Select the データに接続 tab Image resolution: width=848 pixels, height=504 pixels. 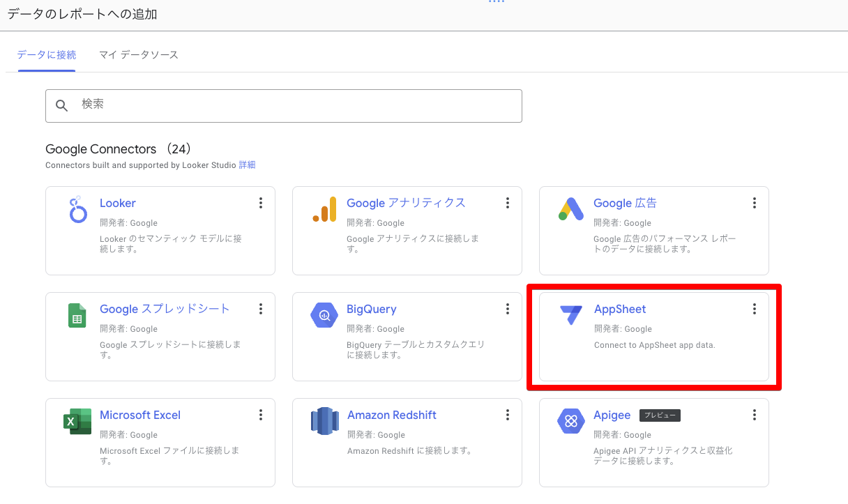pos(47,54)
